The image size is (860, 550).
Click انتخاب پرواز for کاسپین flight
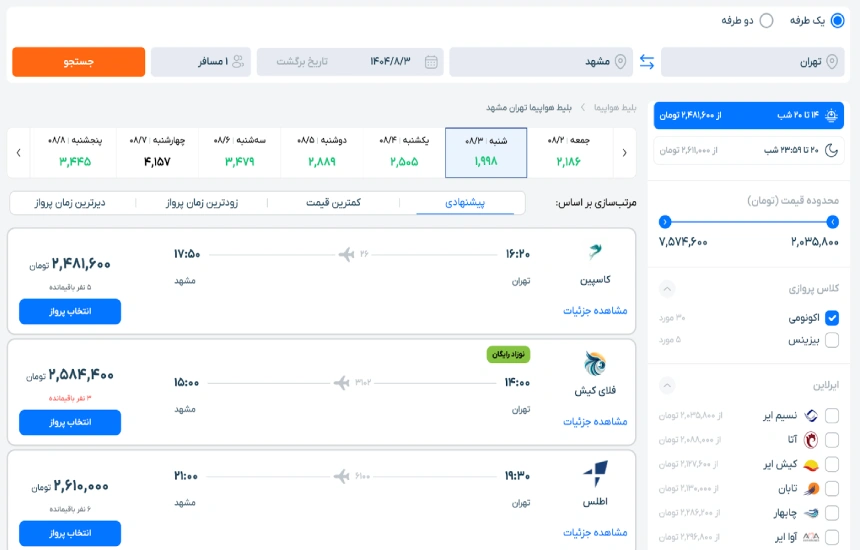coord(70,311)
